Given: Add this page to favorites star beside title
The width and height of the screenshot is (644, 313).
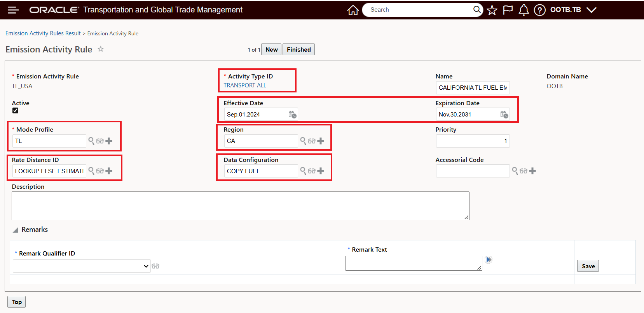Looking at the screenshot, I should tap(101, 49).
